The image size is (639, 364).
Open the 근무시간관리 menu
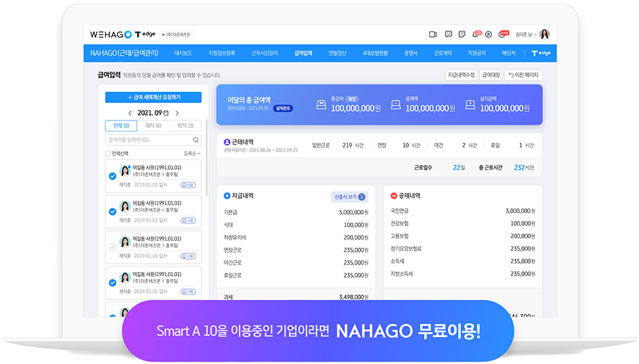265,54
